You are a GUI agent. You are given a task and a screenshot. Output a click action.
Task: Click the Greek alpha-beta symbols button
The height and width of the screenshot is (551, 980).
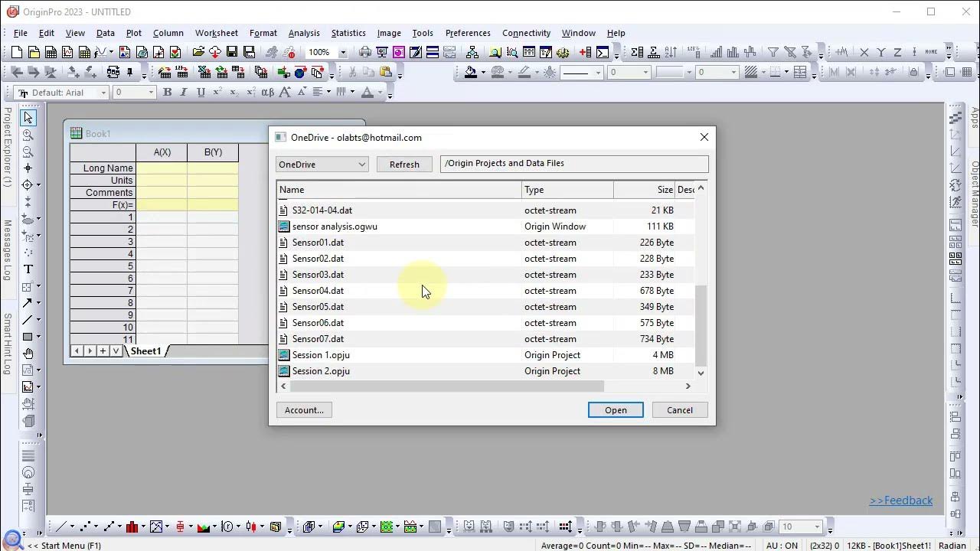click(x=267, y=93)
